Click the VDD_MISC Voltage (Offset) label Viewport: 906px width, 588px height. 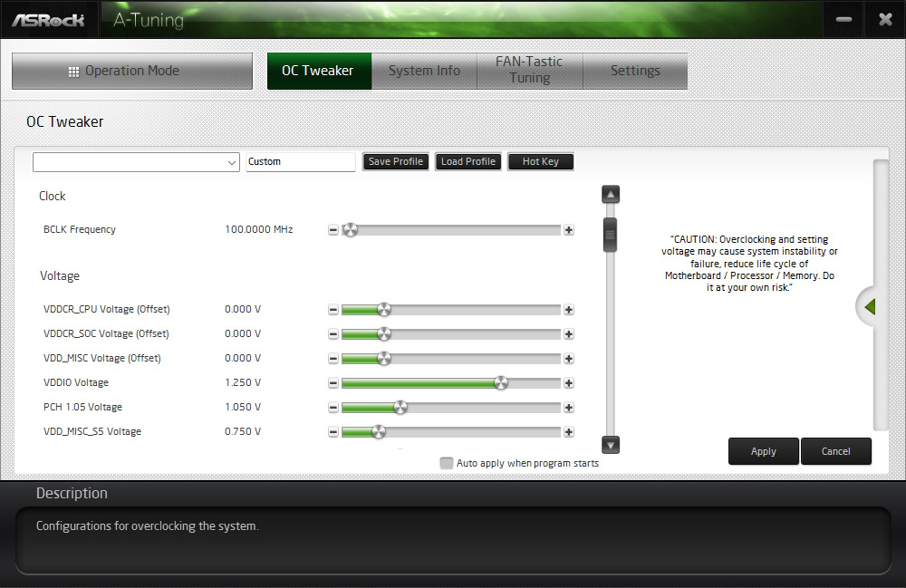click(x=102, y=358)
